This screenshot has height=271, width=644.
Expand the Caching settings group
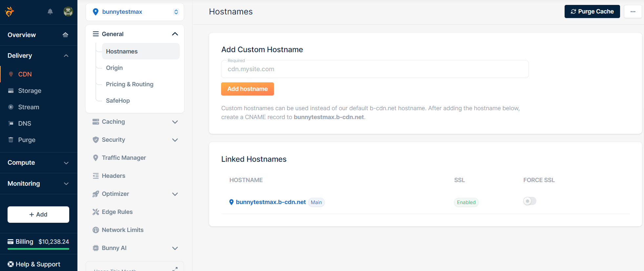175,122
